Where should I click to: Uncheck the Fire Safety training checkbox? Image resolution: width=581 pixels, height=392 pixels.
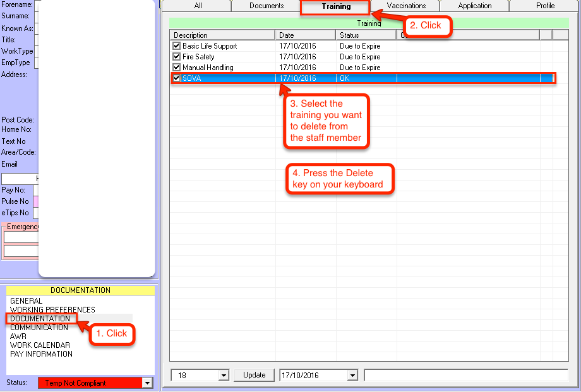pos(177,57)
